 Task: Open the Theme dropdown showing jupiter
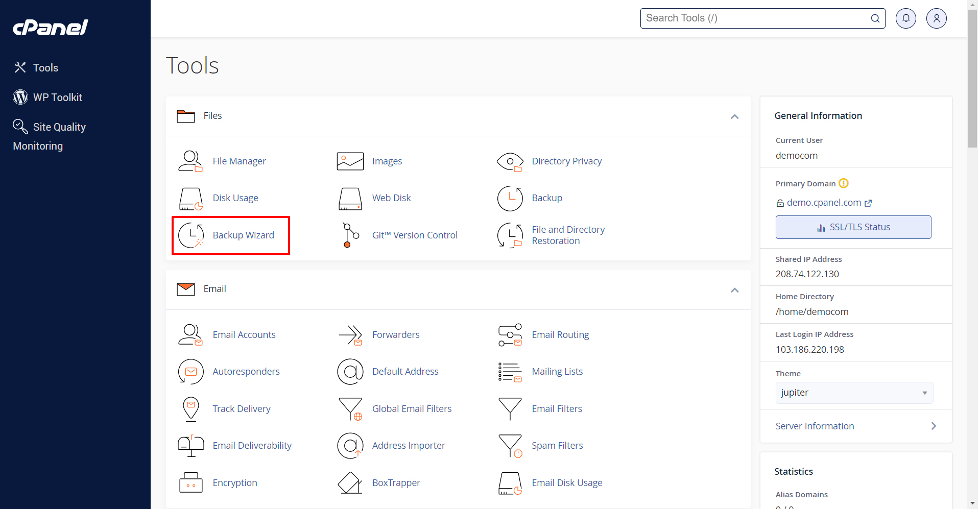coord(854,393)
